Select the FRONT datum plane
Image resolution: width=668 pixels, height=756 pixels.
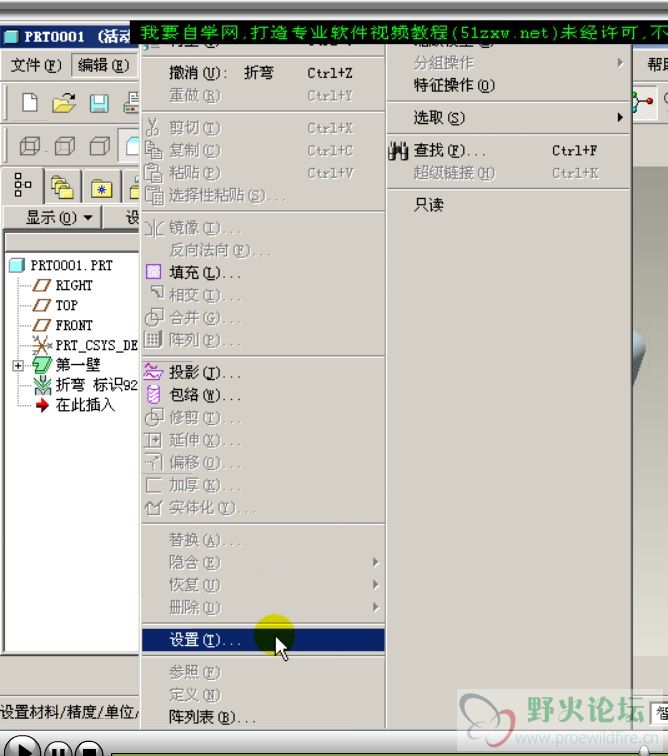[73, 325]
